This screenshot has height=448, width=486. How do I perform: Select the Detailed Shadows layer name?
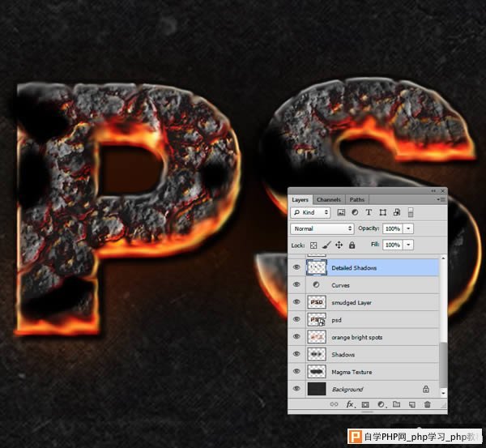click(354, 268)
